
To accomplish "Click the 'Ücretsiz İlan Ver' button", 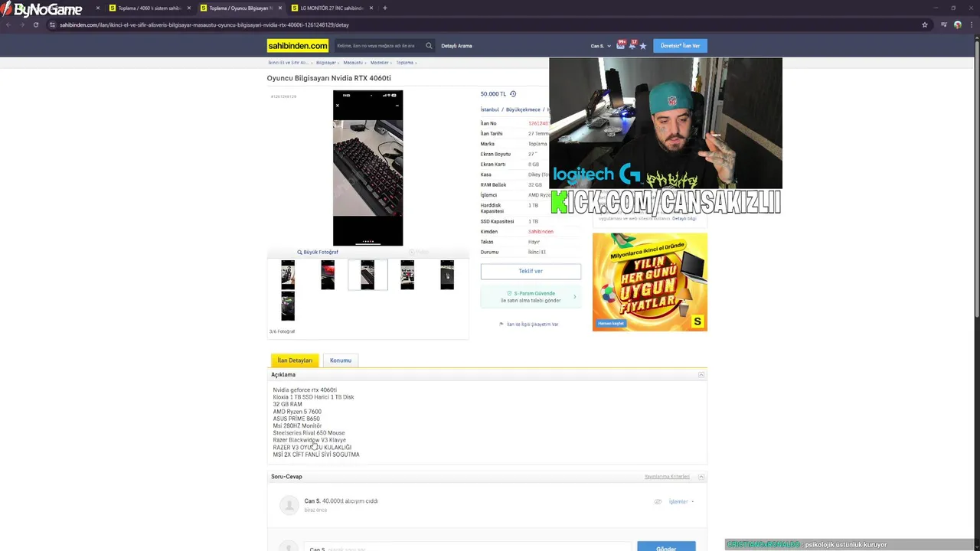I will coord(680,46).
